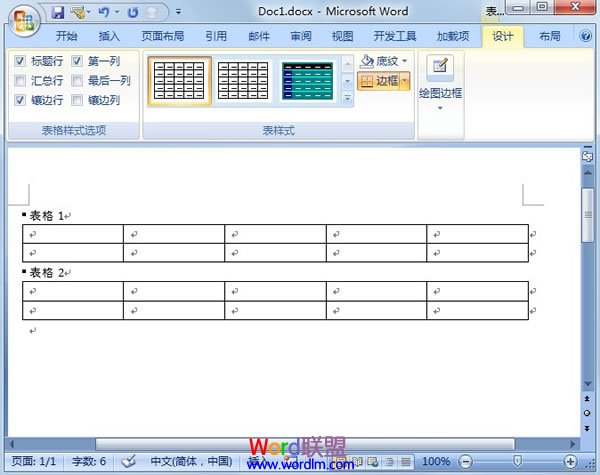Uncheck the 镶边行 checkbox
The image size is (600, 475).
(x=20, y=100)
